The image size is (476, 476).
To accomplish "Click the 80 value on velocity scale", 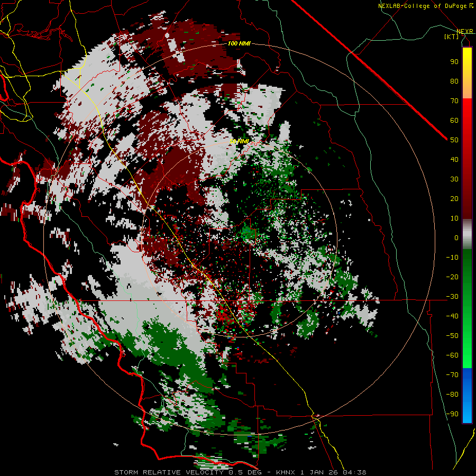I will pos(454,81).
